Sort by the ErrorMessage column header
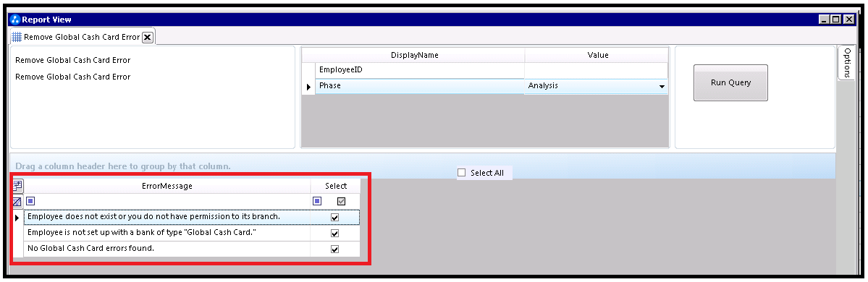This screenshot has height=282, width=868. [167, 186]
